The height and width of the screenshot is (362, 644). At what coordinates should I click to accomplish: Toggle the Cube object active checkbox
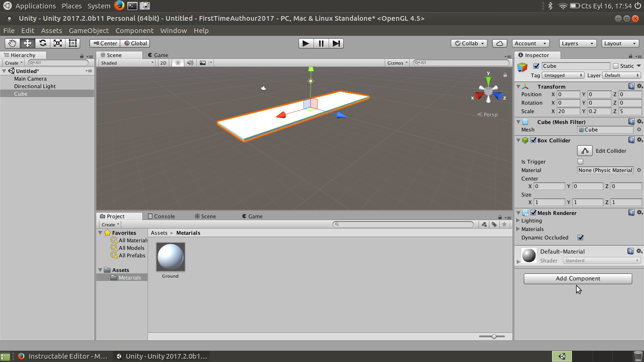pyautogui.click(x=536, y=66)
